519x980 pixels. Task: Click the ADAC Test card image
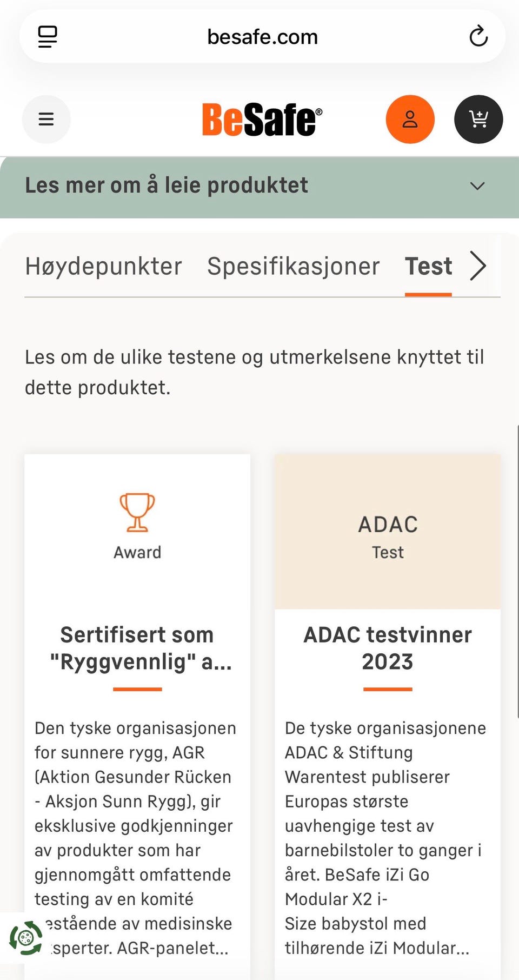(388, 532)
